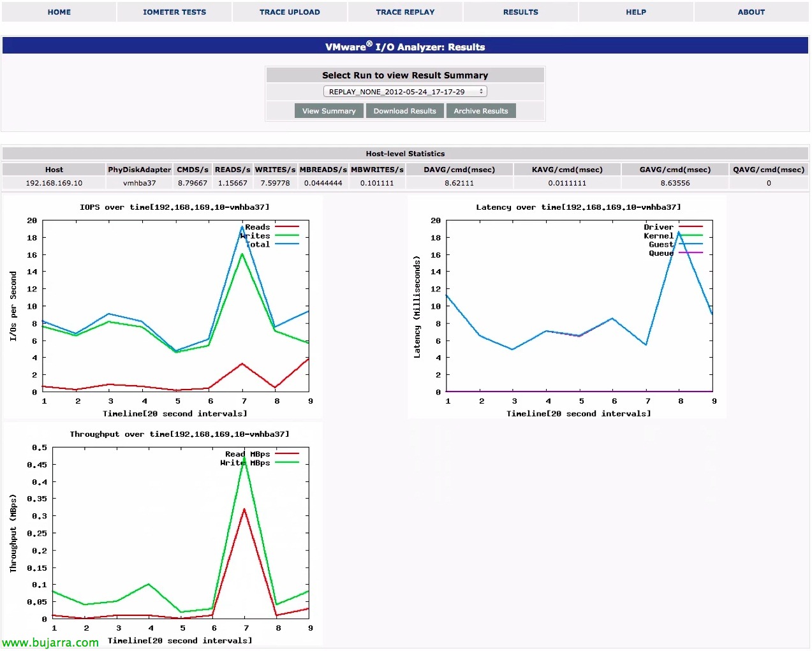Click the Latency (Milliseconds) axis label
The width and height of the screenshot is (812, 651).
[x=417, y=307]
